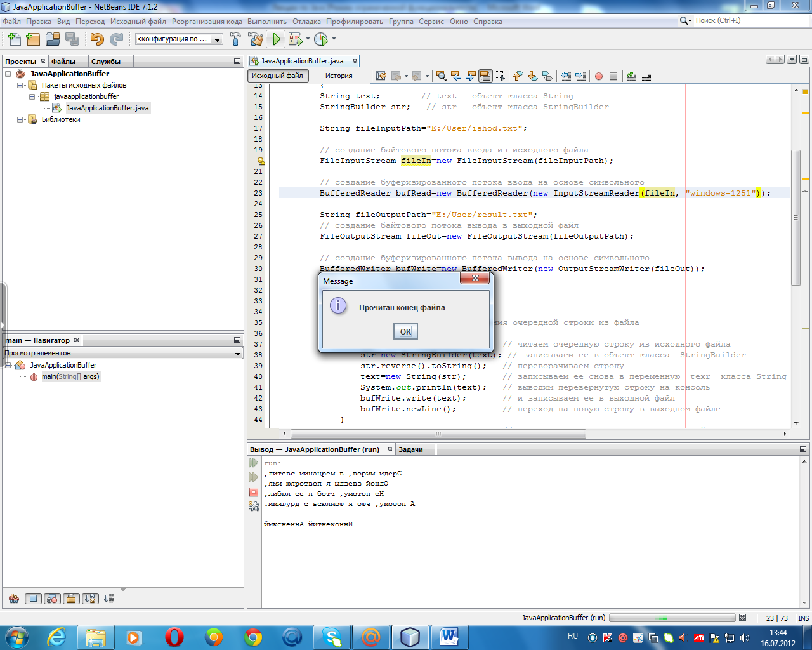Open the Реорганизация кода menu
This screenshot has height=650, width=812.
point(207,22)
